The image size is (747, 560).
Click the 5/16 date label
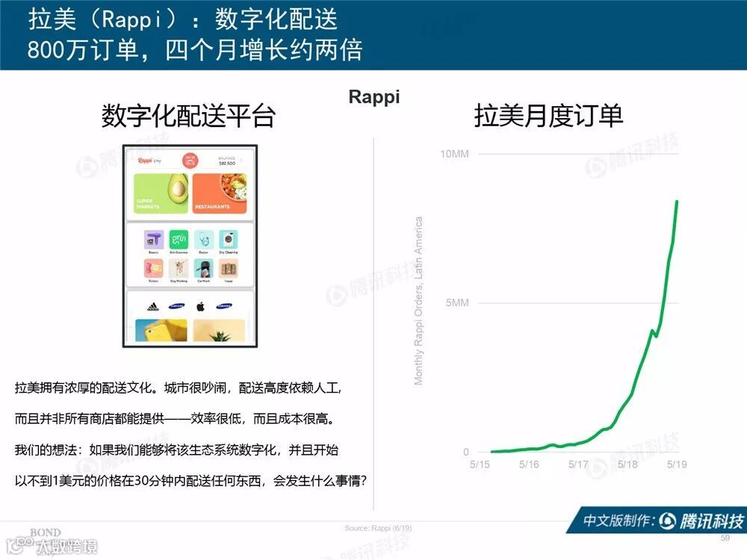529,464
